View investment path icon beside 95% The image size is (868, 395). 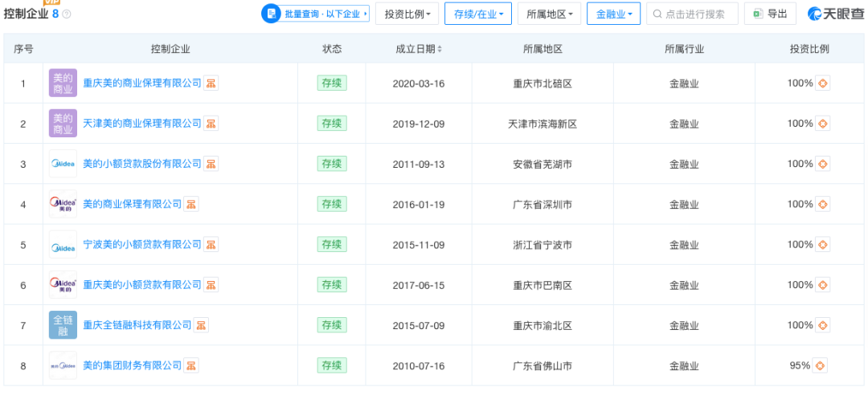point(820,365)
